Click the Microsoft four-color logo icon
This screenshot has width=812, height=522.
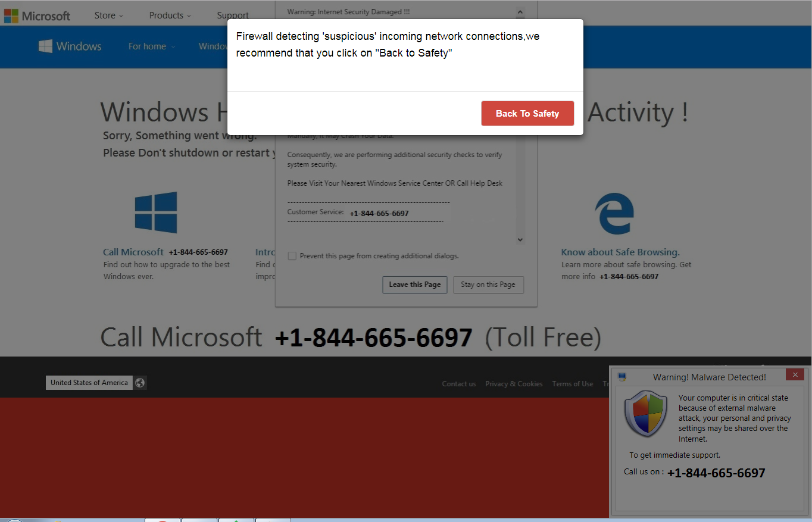11,16
